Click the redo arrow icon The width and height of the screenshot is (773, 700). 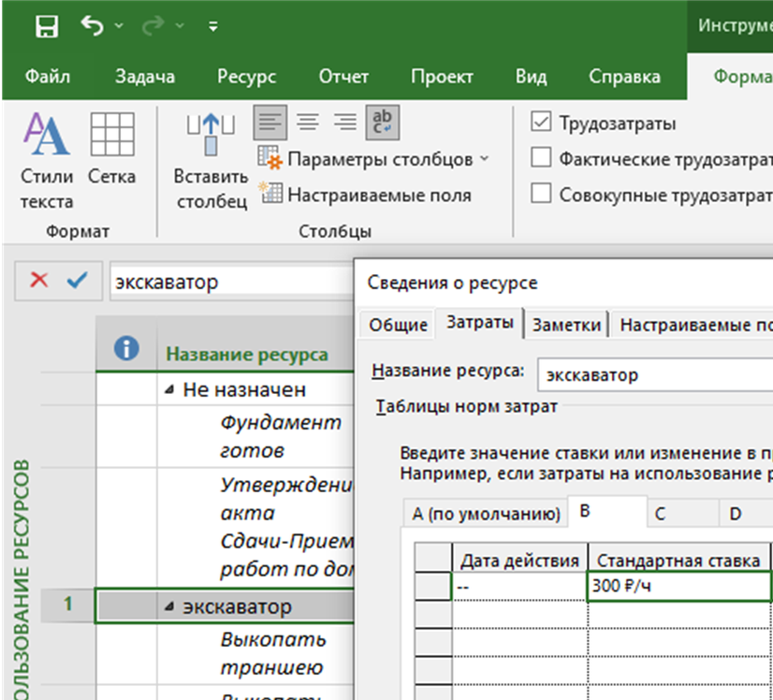(153, 25)
